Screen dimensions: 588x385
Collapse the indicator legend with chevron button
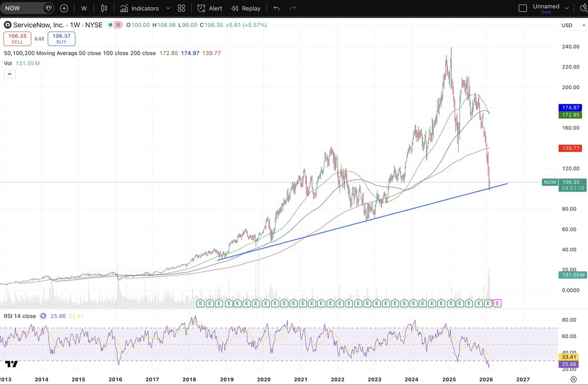tap(10, 74)
